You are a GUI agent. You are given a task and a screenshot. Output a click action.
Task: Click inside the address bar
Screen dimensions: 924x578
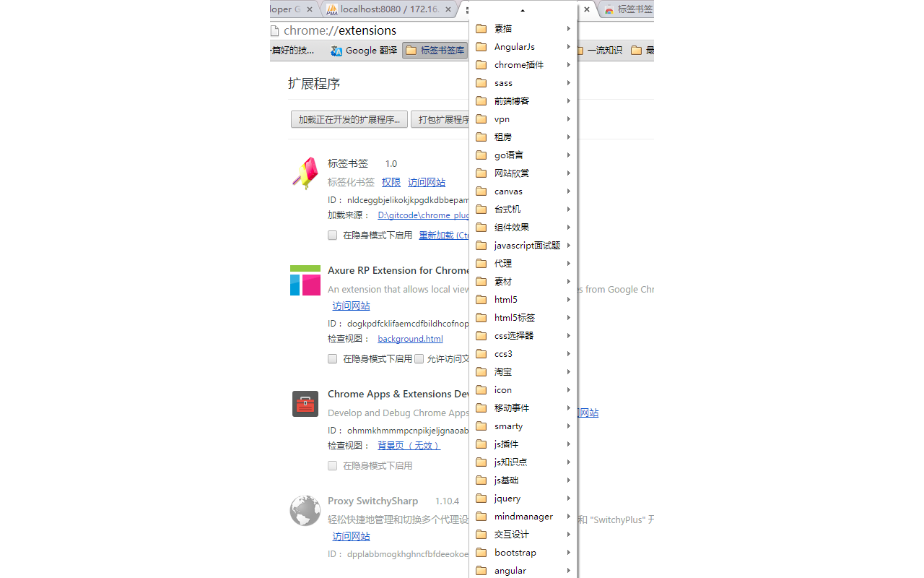[361, 30]
